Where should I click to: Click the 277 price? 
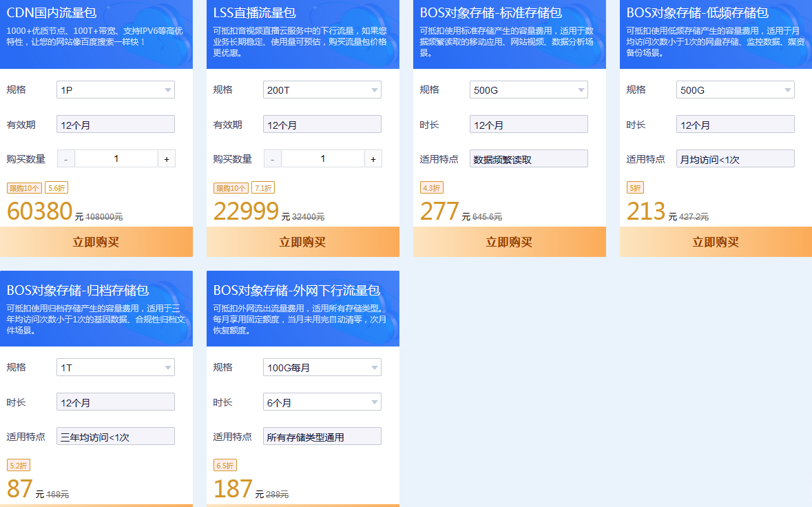coord(439,211)
